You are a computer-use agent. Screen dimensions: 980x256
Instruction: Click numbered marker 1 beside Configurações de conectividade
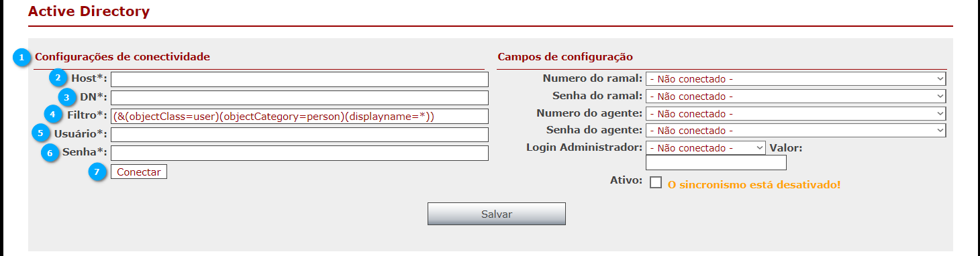click(22, 58)
